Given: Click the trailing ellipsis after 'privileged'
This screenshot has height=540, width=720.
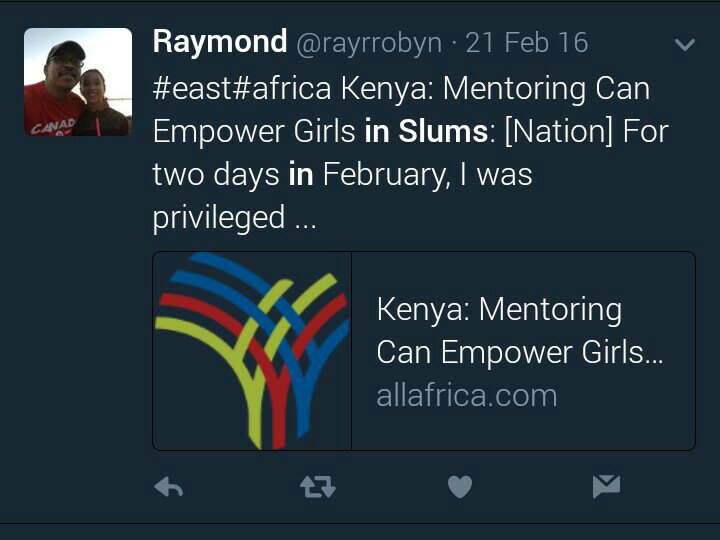Looking at the screenshot, I should [305, 218].
